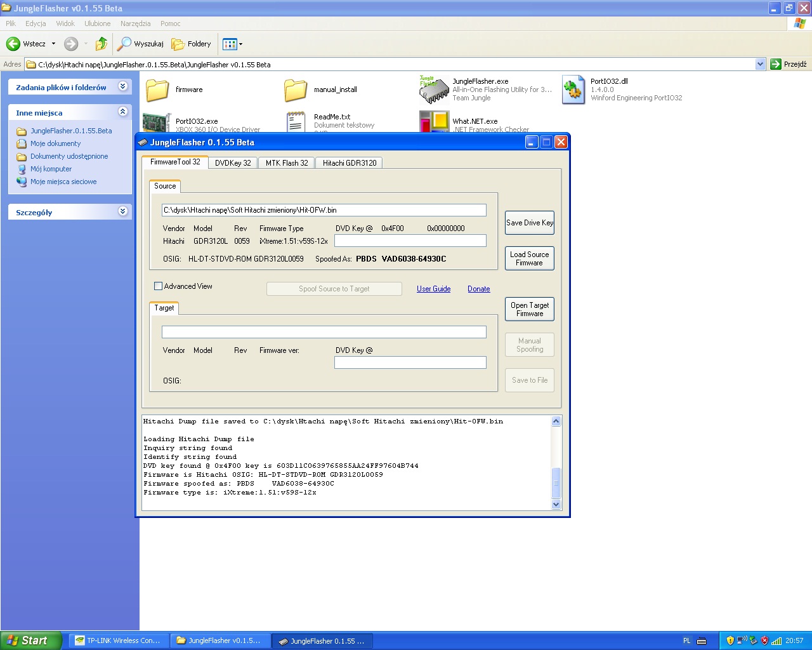
Task: Click the Explorer address bar path
Action: coord(390,64)
